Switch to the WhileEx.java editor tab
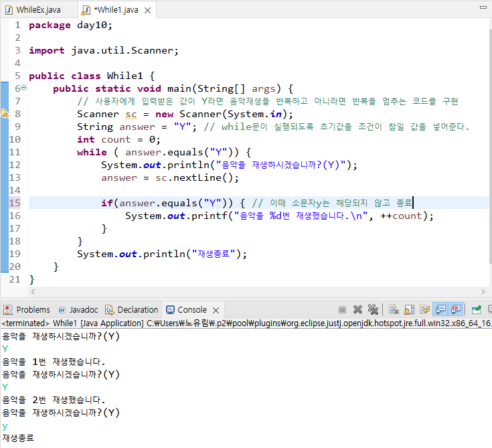Image resolution: width=492 pixels, height=448 pixels. pos(38,10)
